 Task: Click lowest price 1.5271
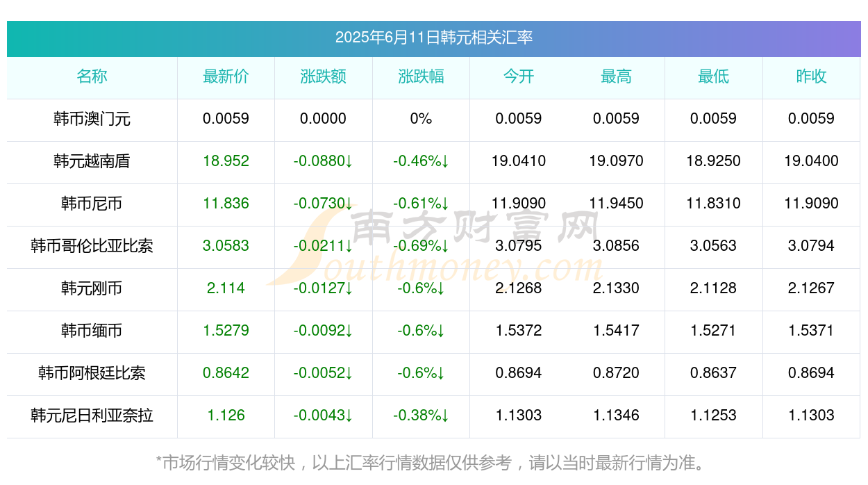(x=713, y=331)
